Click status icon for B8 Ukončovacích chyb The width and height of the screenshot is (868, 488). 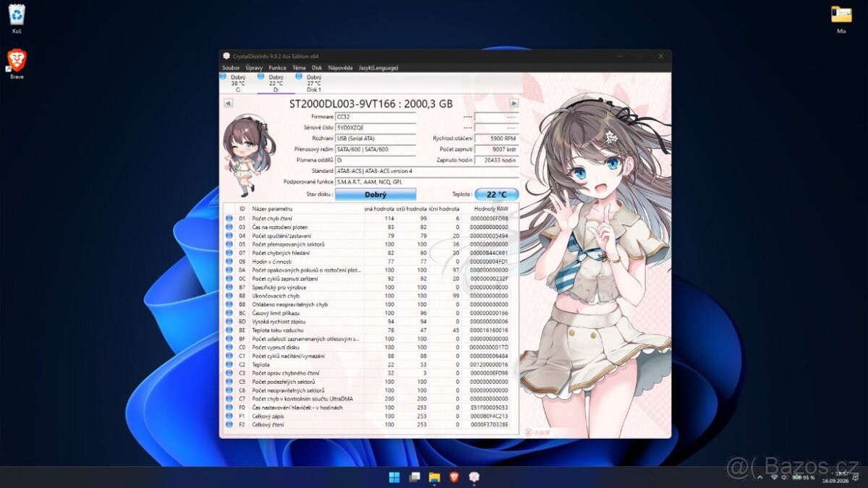(x=229, y=296)
